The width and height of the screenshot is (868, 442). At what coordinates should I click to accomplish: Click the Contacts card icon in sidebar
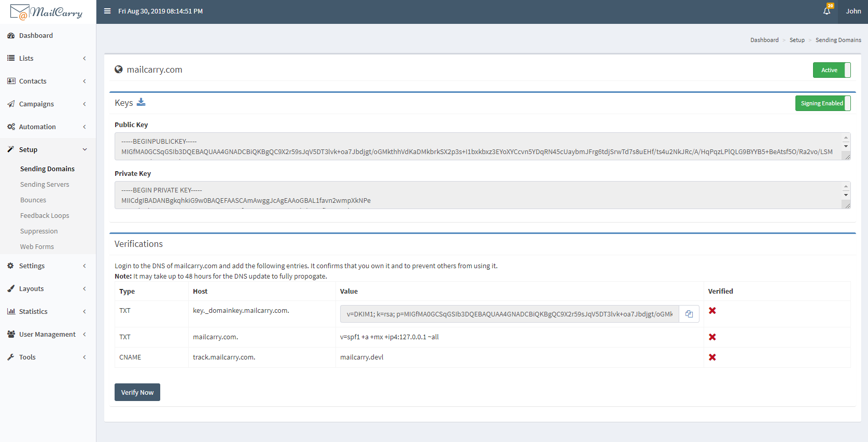[11, 81]
